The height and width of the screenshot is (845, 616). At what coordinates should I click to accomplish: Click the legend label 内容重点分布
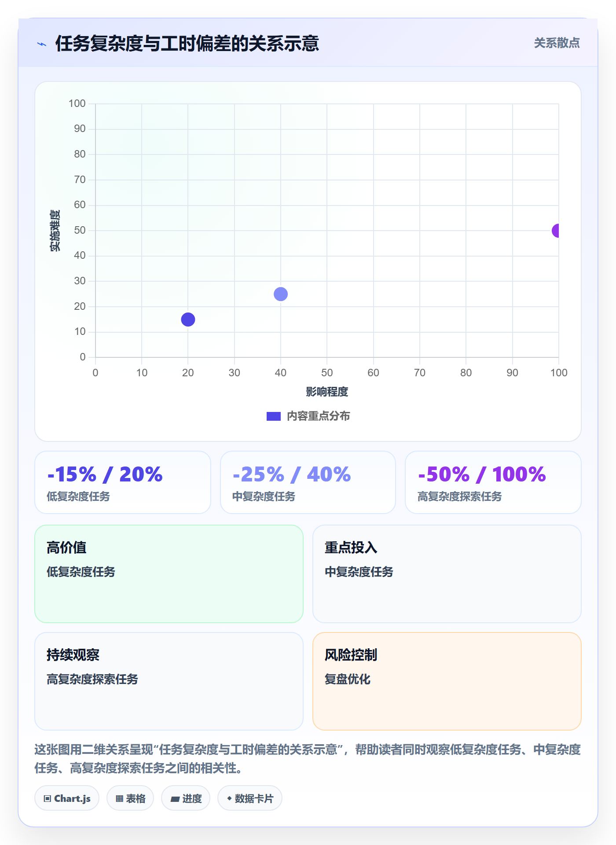click(x=318, y=416)
